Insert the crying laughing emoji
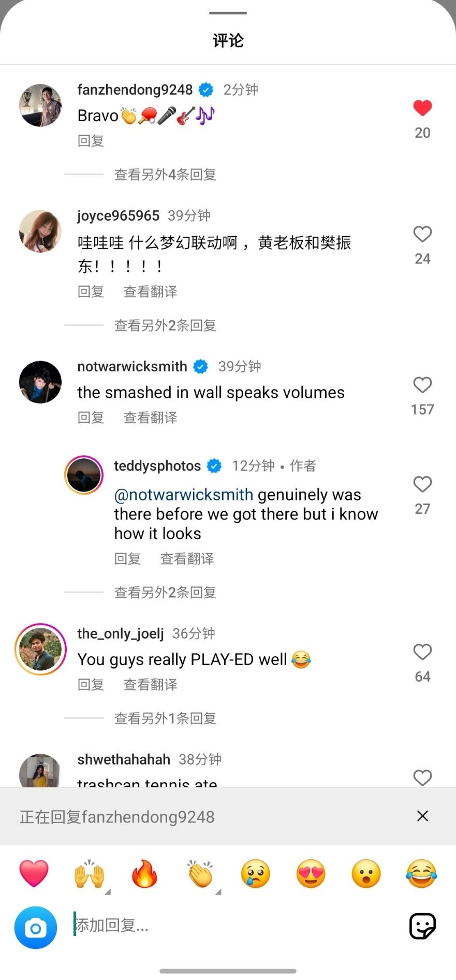The height and width of the screenshot is (980, 456). (x=421, y=873)
